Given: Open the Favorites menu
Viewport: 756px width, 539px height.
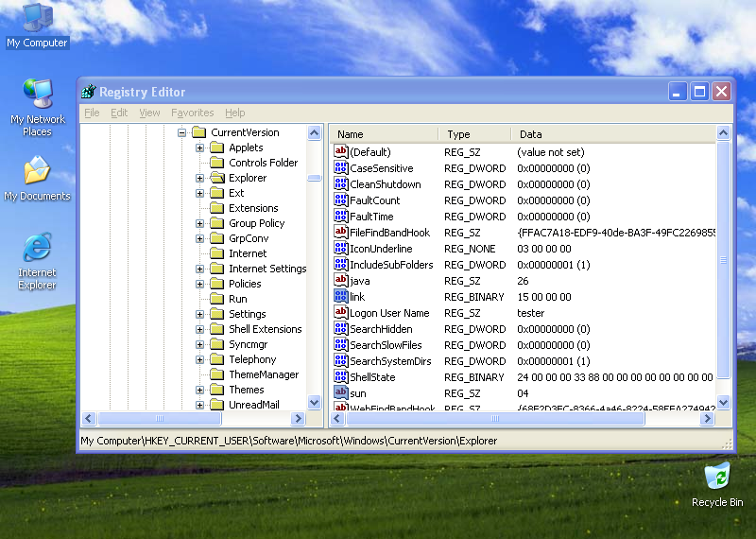Looking at the screenshot, I should pos(193,113).
